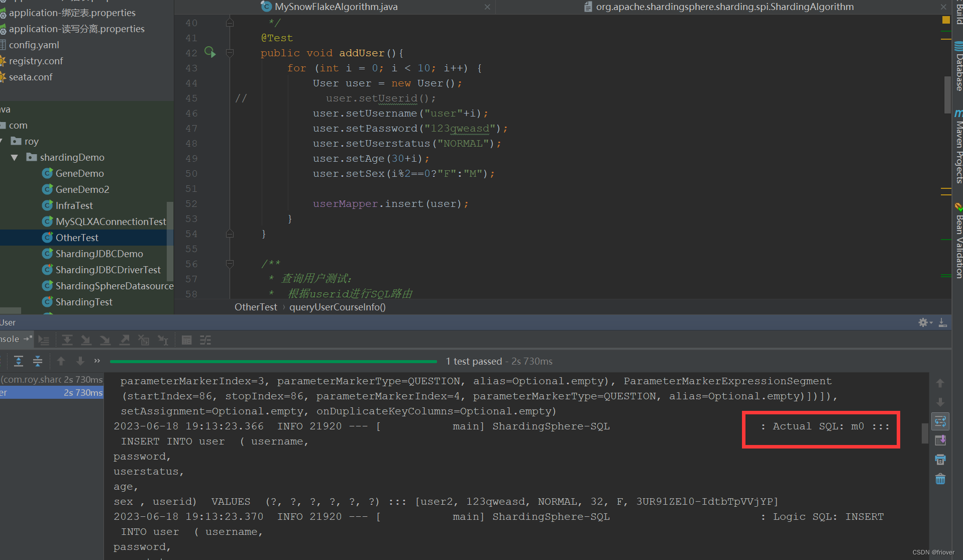The image size is (963, 560).
Task: Select GeneDemo2 class in project tree
Action: click(82, 189)
